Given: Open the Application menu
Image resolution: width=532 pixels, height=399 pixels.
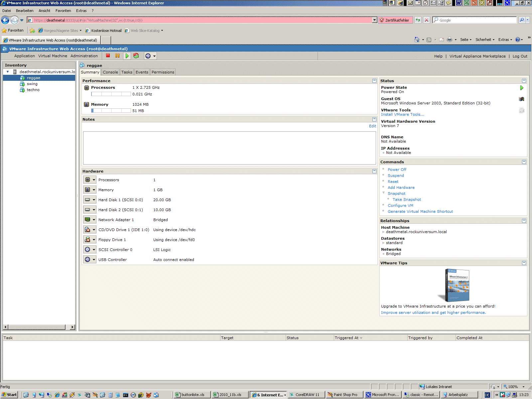Looking at the screenshot, I should [x=25, y=56].
